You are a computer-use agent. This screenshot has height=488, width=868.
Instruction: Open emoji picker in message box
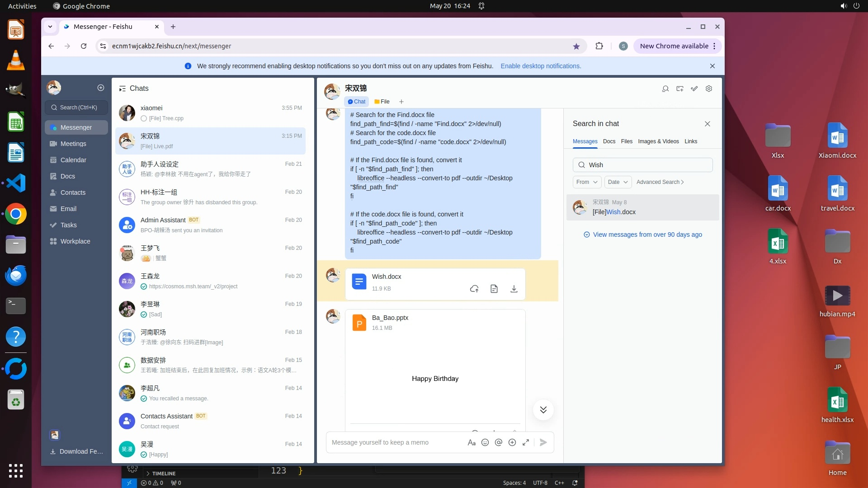pos(485,442)
